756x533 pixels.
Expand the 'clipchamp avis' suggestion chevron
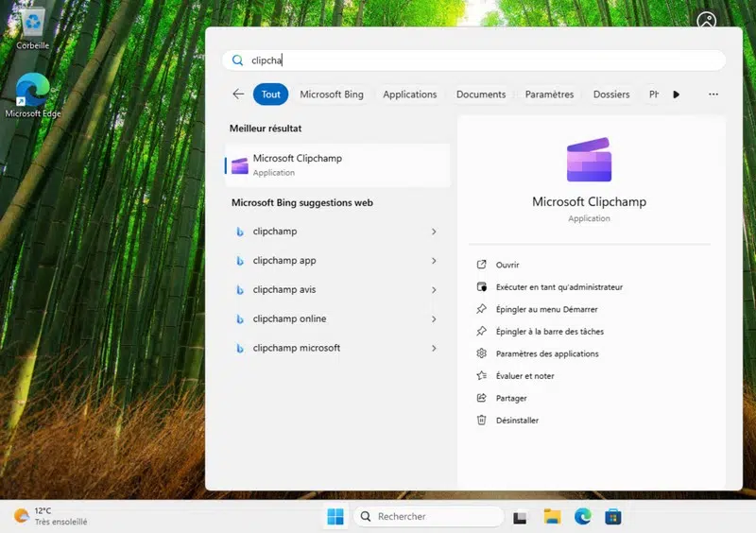434,290
